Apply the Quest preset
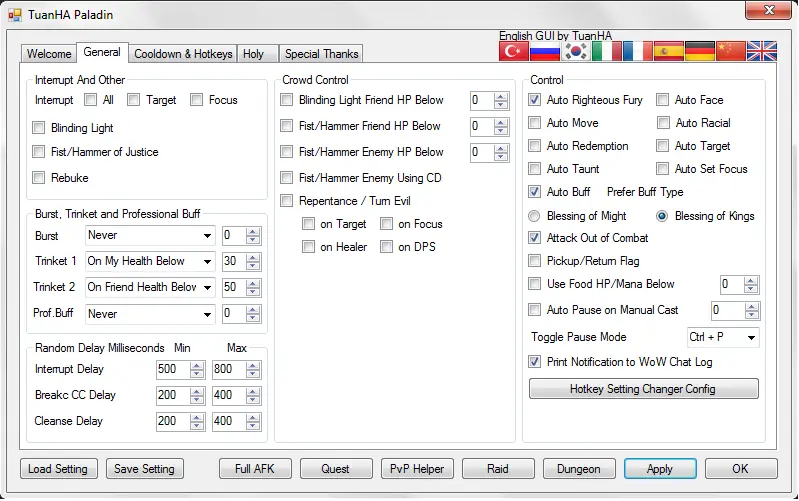The image size is (799, 501). (x=336, y=469)
